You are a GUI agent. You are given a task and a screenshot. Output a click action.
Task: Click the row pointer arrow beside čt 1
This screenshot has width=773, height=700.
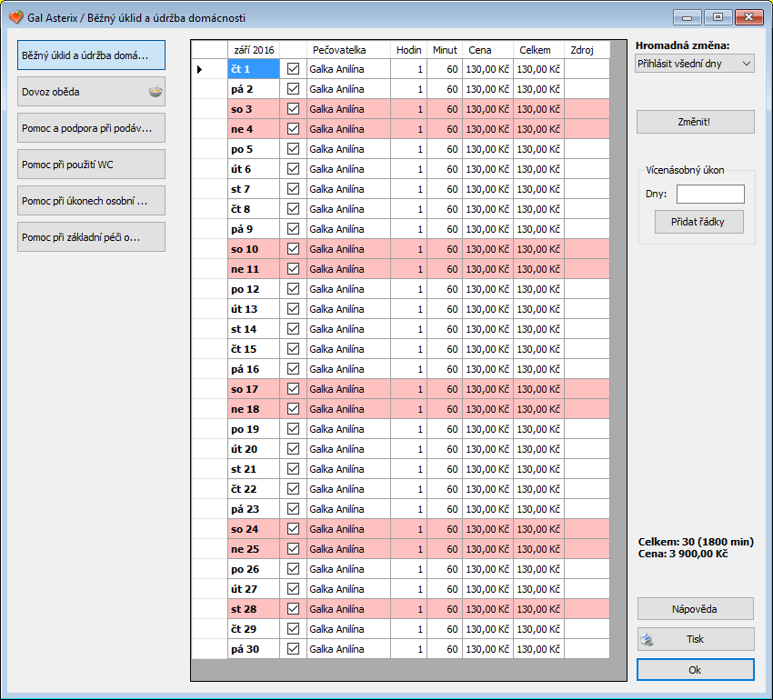pos(200,69)
